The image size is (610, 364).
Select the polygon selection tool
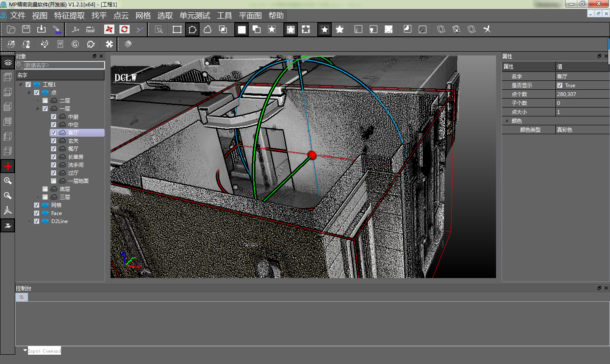pos(192,29)
